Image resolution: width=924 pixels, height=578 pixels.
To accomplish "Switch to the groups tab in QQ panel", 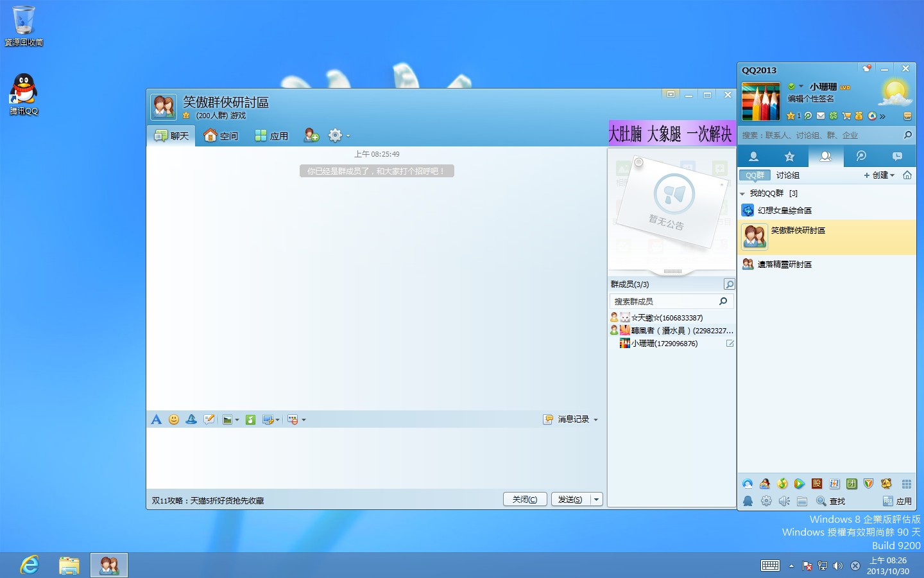I will (x=826, y=156).
